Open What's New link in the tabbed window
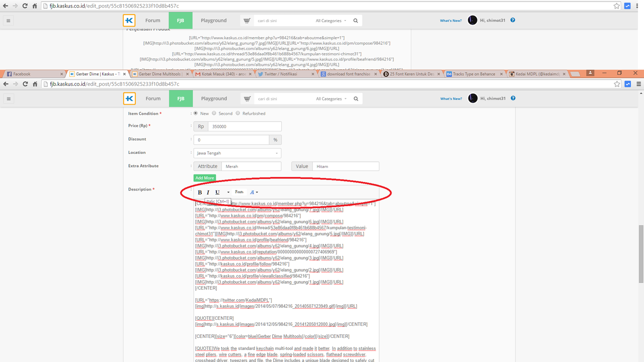Image resolution: width=644 pixels, height=362 pixels. [451, 99]
